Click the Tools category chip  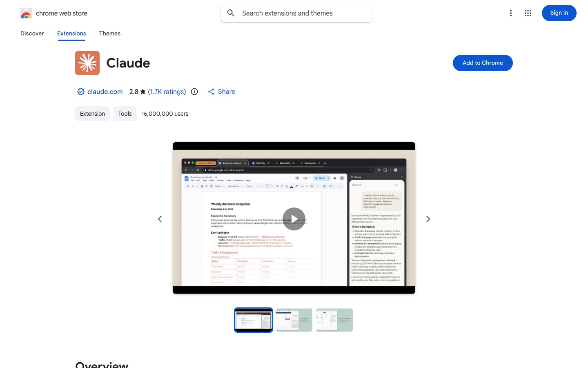125,114
